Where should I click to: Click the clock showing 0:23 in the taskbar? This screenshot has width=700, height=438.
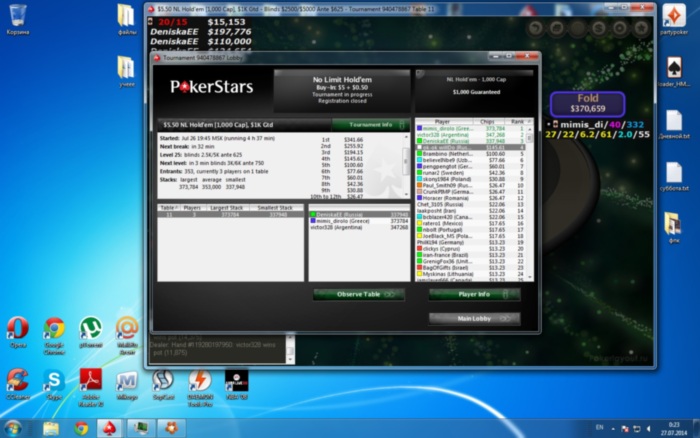click(674, 429)
